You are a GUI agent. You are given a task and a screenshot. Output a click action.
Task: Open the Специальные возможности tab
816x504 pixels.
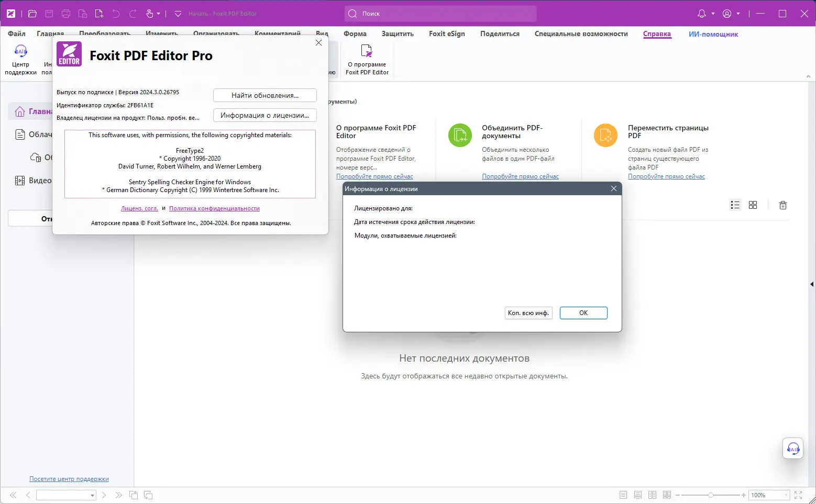[x=581, y=33]
